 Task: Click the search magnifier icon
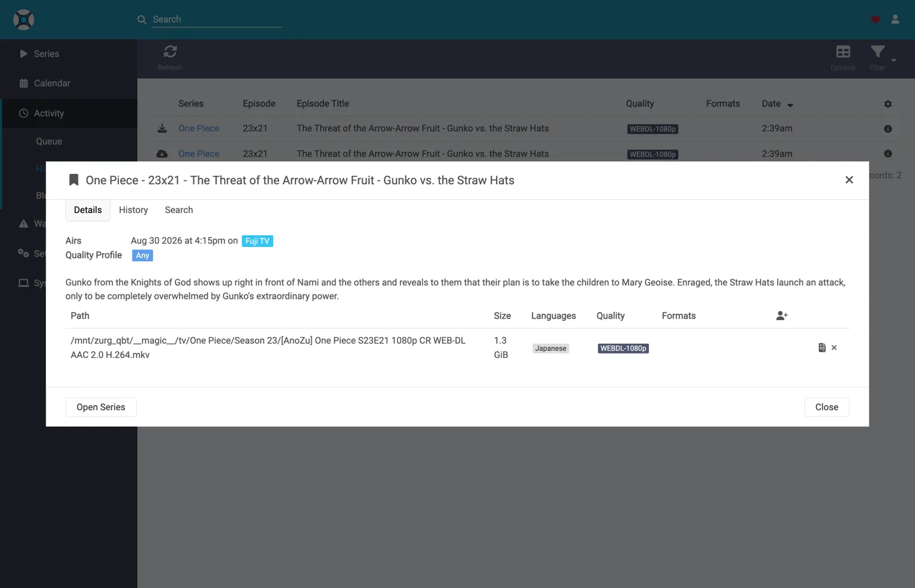[141, 20]
